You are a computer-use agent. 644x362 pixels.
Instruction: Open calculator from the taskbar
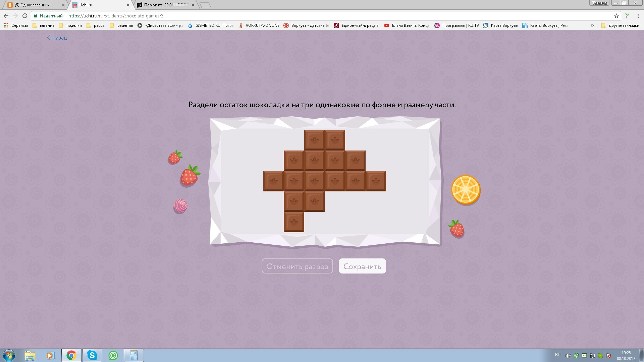click(x=133, y=355)
